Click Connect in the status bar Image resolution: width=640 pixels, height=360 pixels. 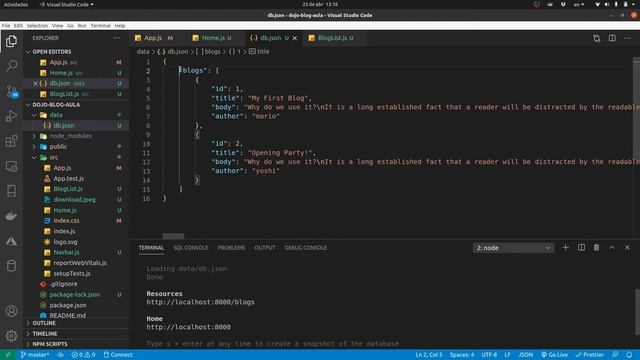click(118, 355)
